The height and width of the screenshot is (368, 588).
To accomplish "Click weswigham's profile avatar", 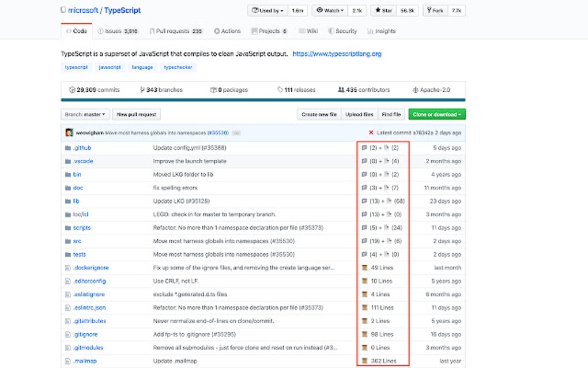I will click(69, 132).
